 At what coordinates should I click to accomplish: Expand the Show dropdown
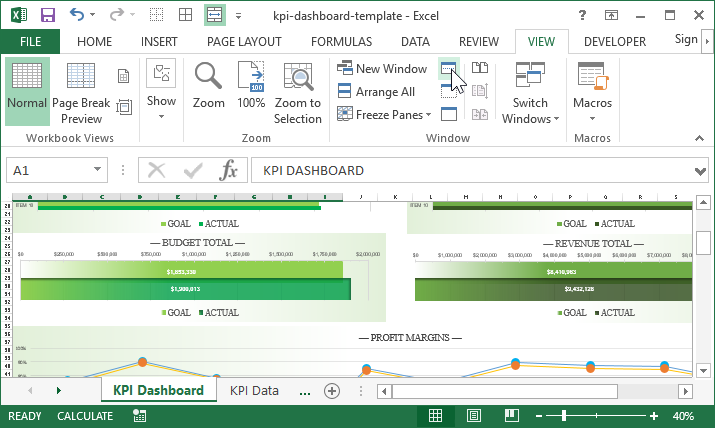tap(161, 101)
